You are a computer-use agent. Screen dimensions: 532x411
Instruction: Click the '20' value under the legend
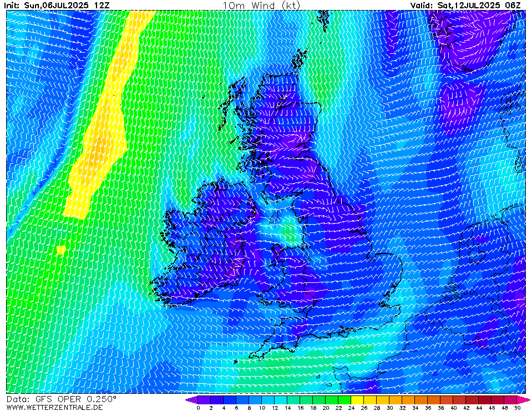326,408
